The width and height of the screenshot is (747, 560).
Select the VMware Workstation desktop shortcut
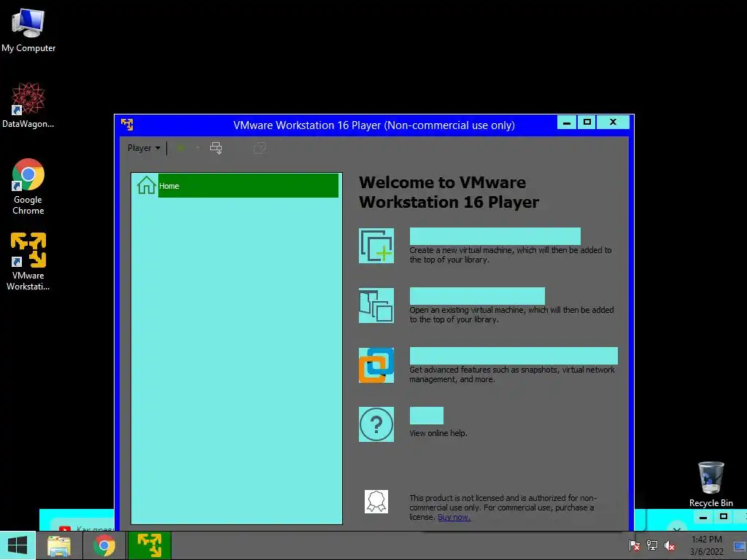point(28,262)
